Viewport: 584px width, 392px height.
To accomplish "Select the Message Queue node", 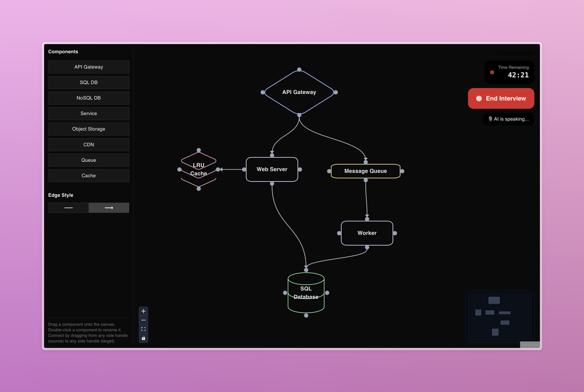I will tap(365, 171).
